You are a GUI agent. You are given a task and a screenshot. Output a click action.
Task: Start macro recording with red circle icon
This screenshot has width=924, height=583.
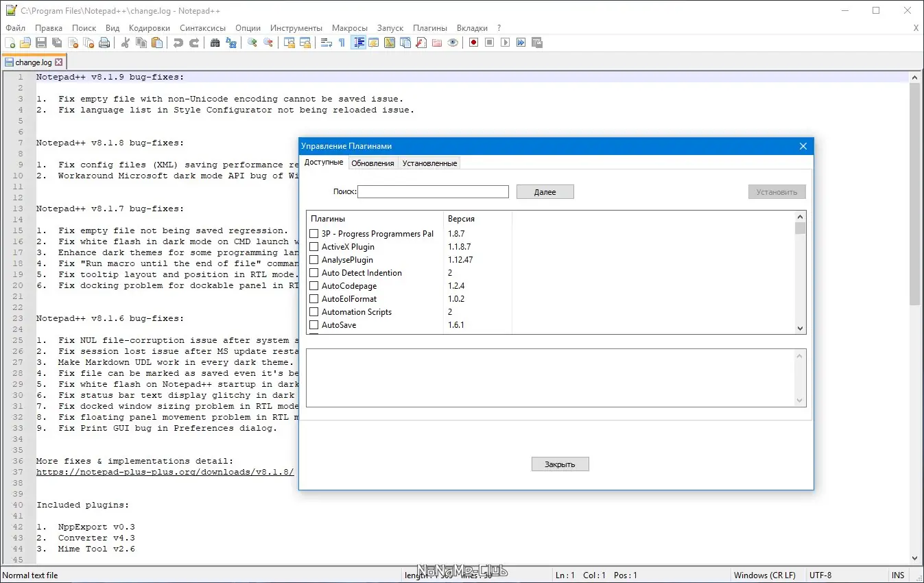473,43
